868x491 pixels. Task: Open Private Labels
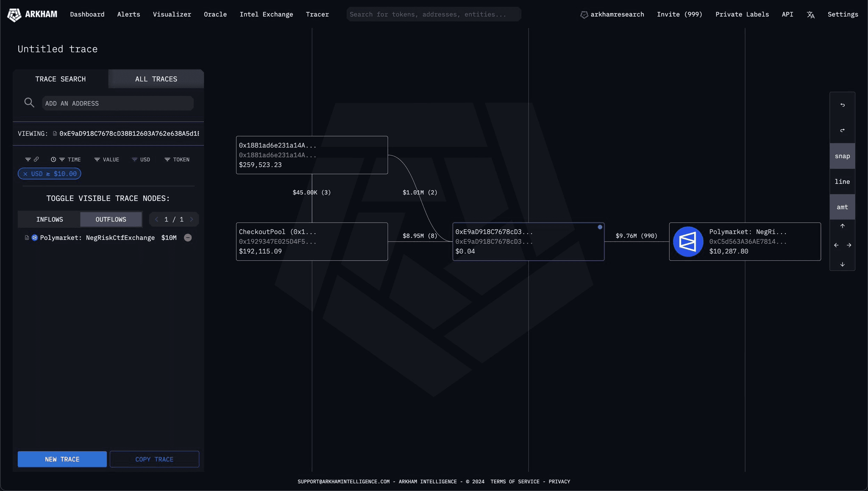742,14
